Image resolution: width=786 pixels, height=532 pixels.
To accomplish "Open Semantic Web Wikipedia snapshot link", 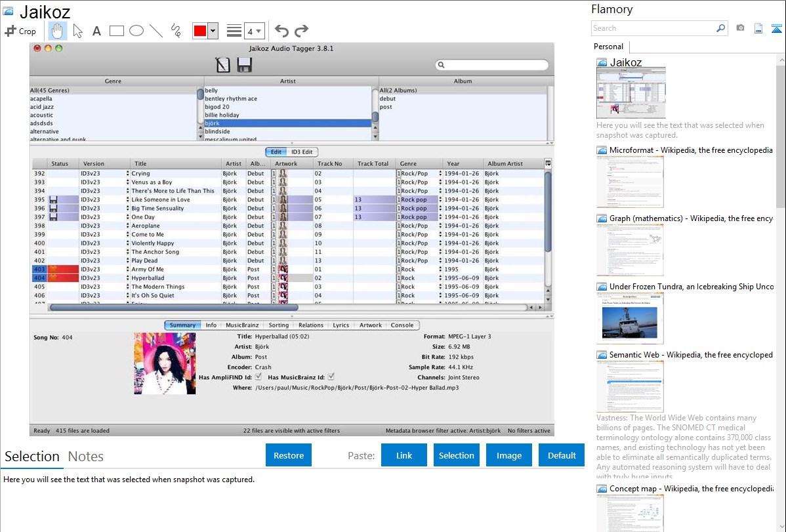I will click(x=691, y=354).
